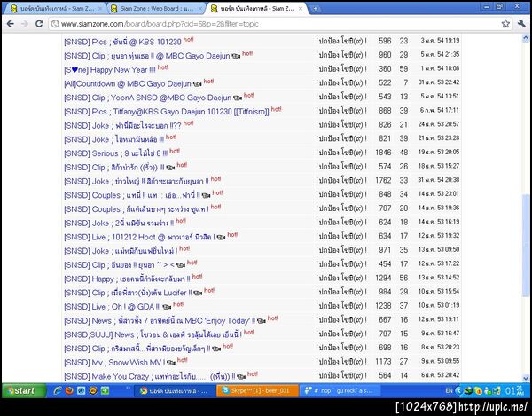Click the page scrollbar up arrow
The height and width of the screenshot is (416, 532).
tap(526, 38)
